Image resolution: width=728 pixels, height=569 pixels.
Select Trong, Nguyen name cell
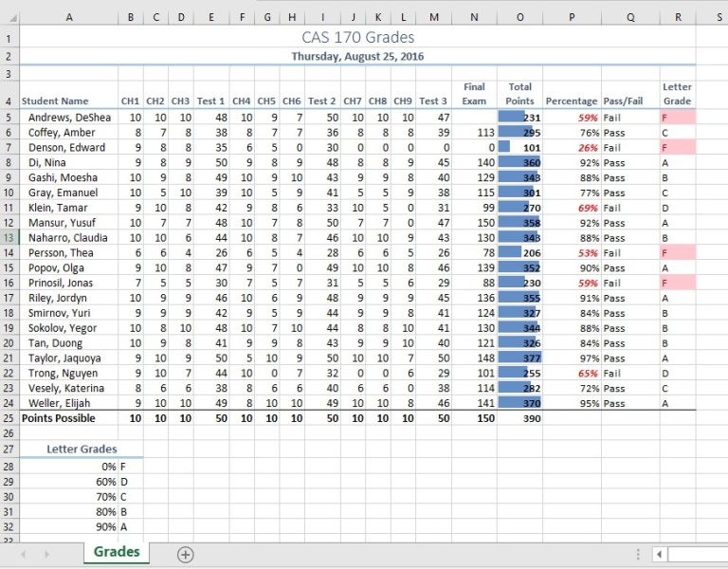pyautogui.click(x=68, y=373)
